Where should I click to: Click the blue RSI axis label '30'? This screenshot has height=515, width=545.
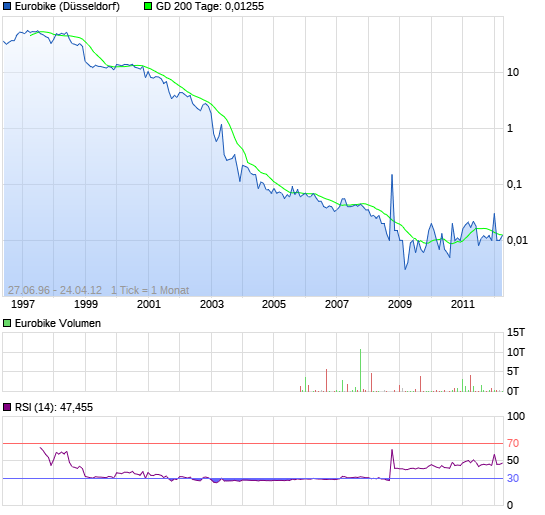point(513,478)
